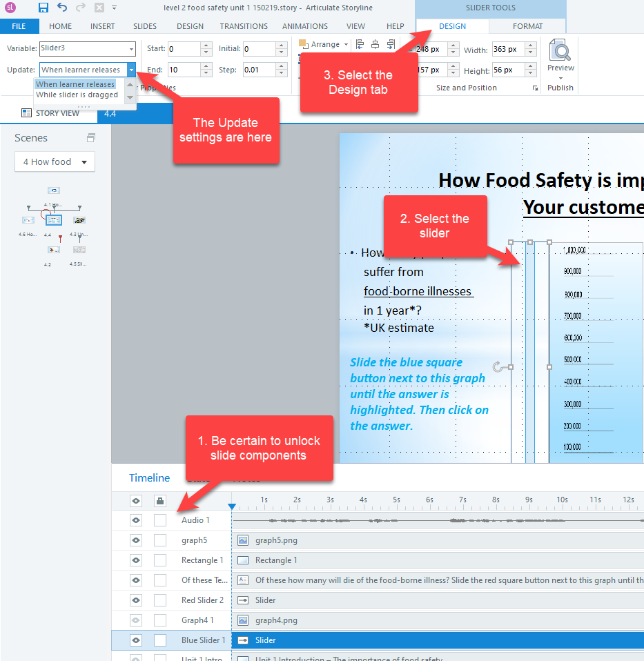This screenshot has width=644, height=661.
Task: Click the Undo arrow icon
Action: click(62, 8)
